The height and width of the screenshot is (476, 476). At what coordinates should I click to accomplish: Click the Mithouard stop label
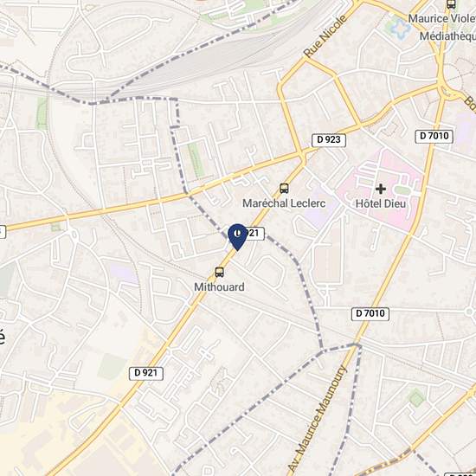[x=219, y=286]
